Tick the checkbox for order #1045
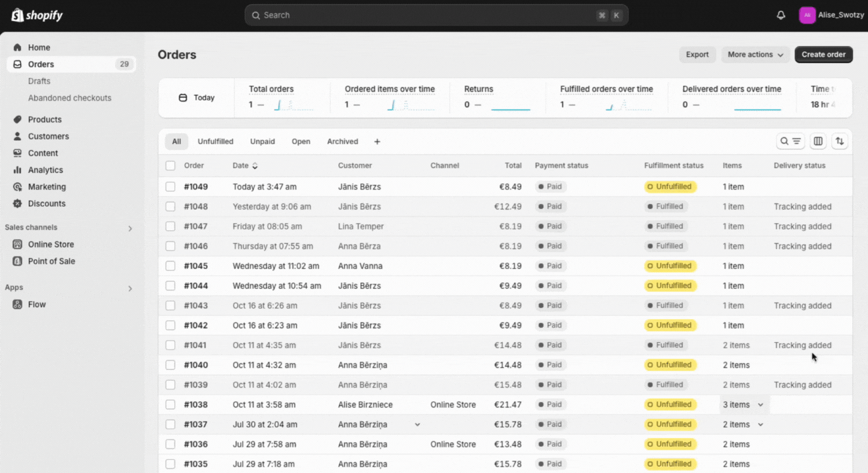Viewport: 868px width, 473px height. [x=170, y=266]
